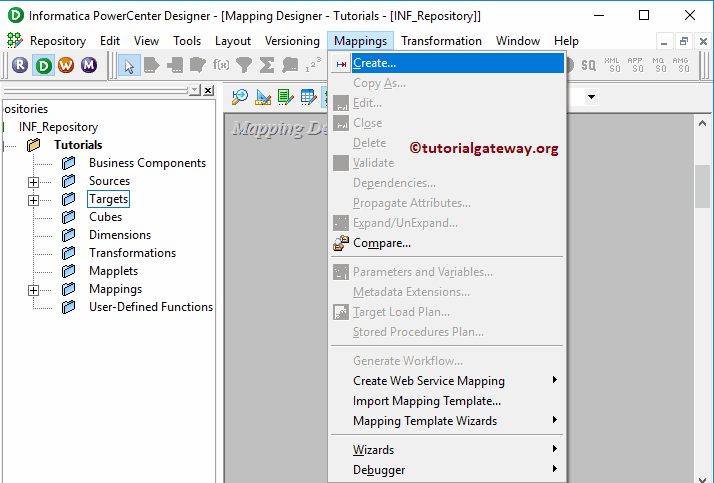This screenshot has height=483, width=714.
Task: Open the Mapping Template Wizards submenu arrow
Action: (554, 420)
